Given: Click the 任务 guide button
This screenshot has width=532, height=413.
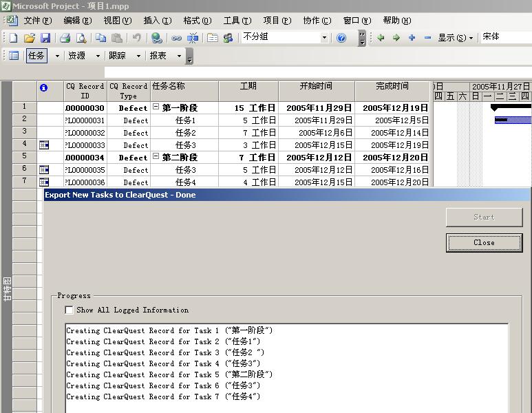Looking at the screenshot, I should (36, 55).
